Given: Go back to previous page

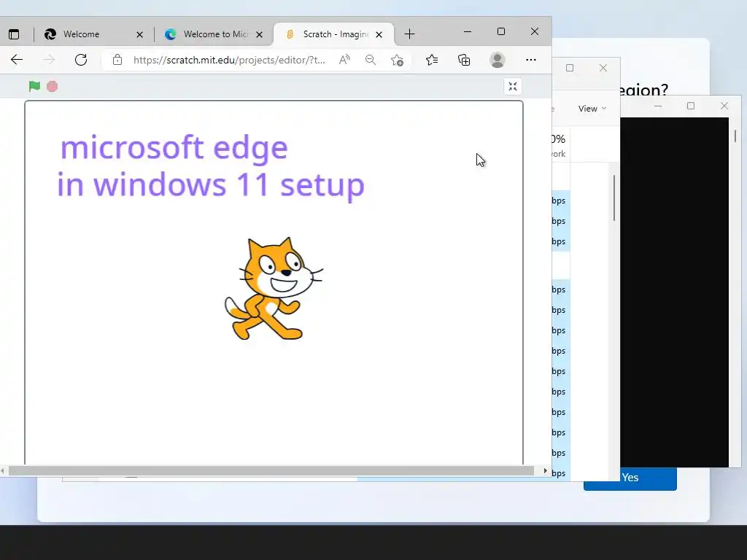Looking at the screenshot, I should (x=17, y=60).
